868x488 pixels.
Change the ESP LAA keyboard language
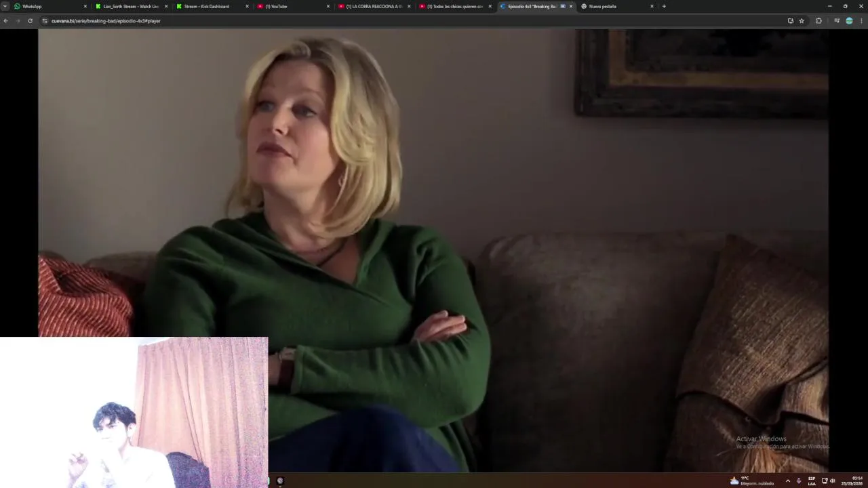click(812, 481)
